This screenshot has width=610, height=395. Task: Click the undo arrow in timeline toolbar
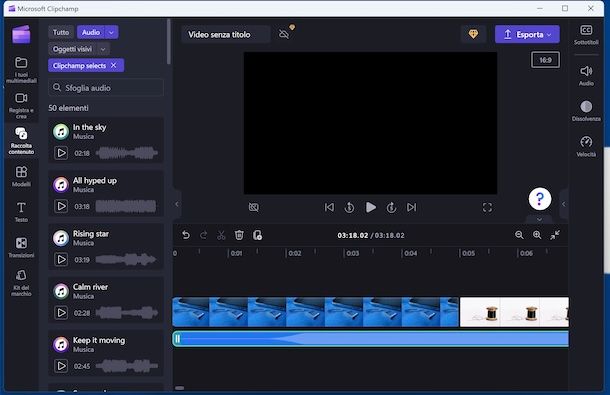(186, 235)
